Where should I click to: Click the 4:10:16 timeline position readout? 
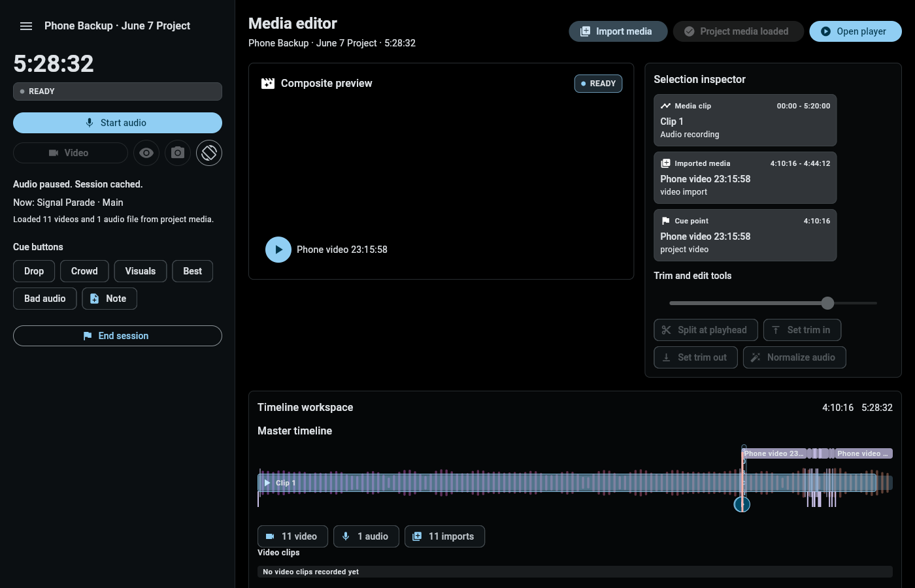pos(838,408)
